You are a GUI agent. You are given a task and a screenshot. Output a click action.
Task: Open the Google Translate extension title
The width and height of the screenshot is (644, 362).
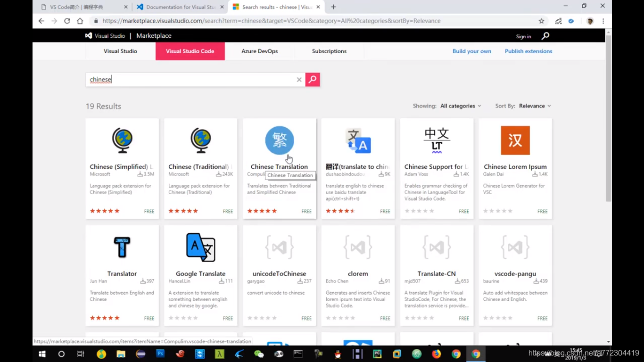pos(200,274)
